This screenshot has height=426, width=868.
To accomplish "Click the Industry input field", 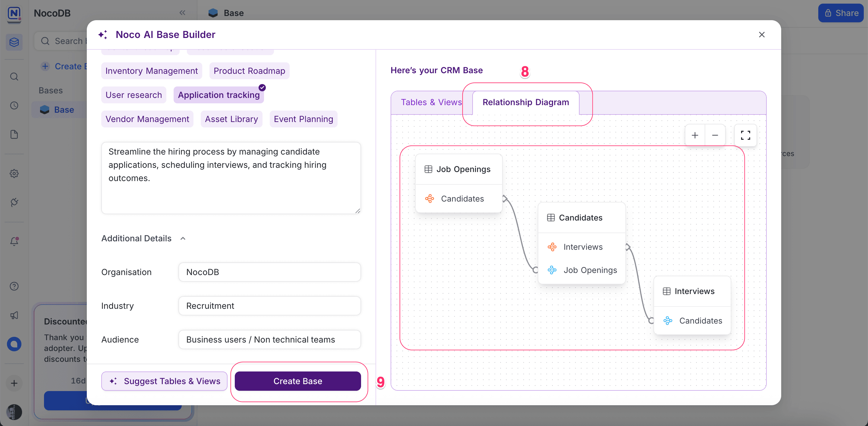I will tap(269, 306).
